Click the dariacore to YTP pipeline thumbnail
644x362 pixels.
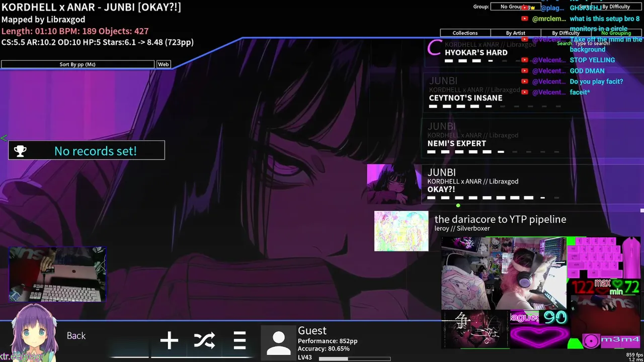(x=401, y=231)
